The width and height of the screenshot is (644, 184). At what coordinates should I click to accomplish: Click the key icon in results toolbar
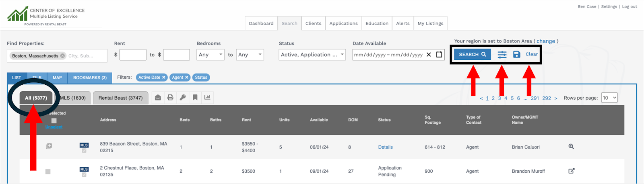pyautogui.click(x=183, y=97)
